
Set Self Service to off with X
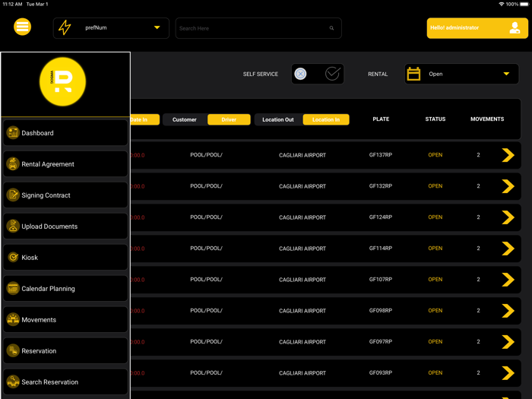(300, 74)
